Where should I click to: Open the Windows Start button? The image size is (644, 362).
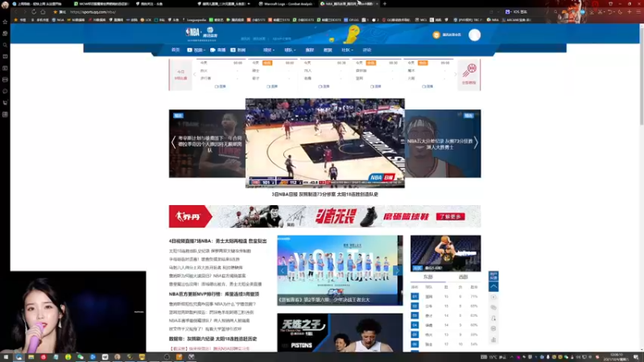(x=6, y=357)
